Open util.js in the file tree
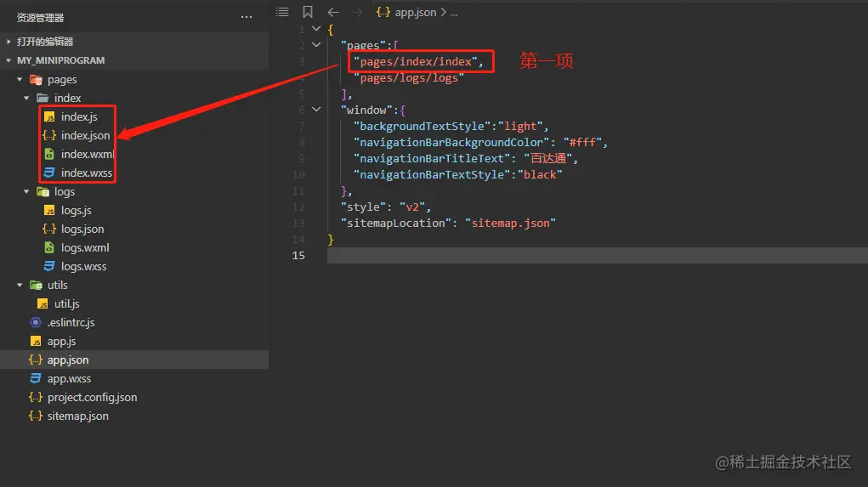This screenshot has width=868, height=487. point(67,303)
